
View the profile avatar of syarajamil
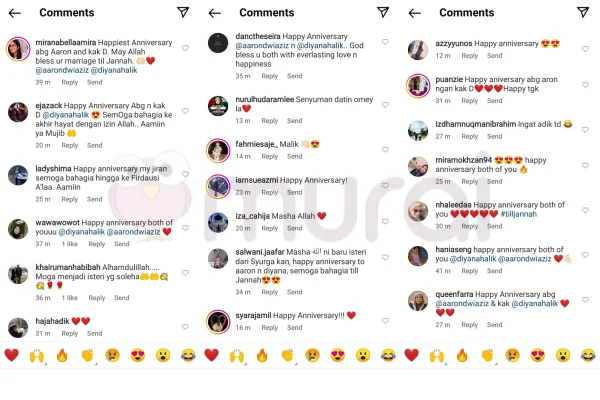(x=218, y=322)
